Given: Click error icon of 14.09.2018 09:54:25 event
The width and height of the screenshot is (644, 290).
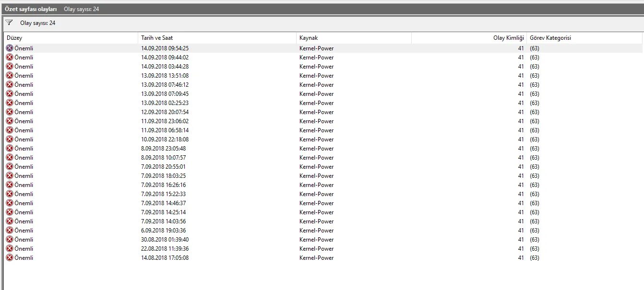Looking at the screenshot, I should (x=10, y=48).
